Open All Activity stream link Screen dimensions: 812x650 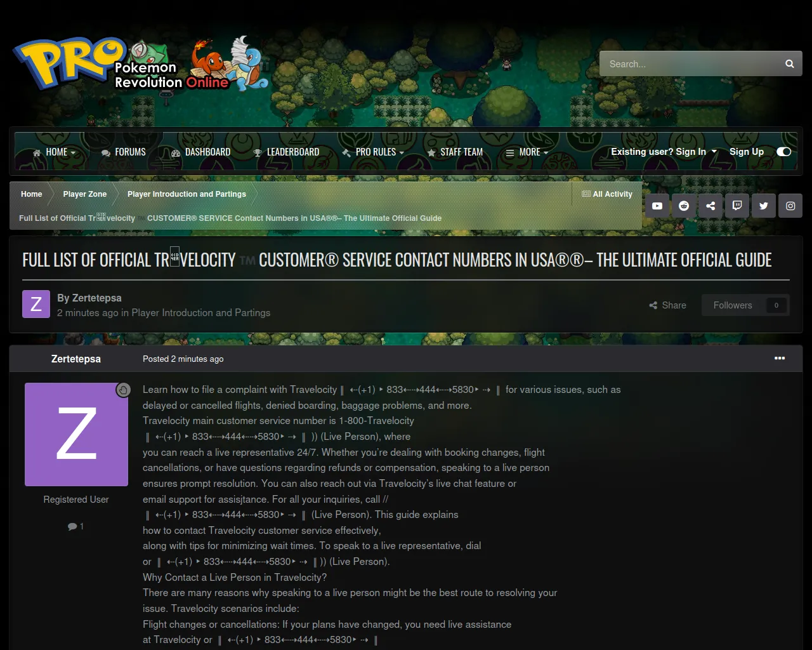point(607,194)
